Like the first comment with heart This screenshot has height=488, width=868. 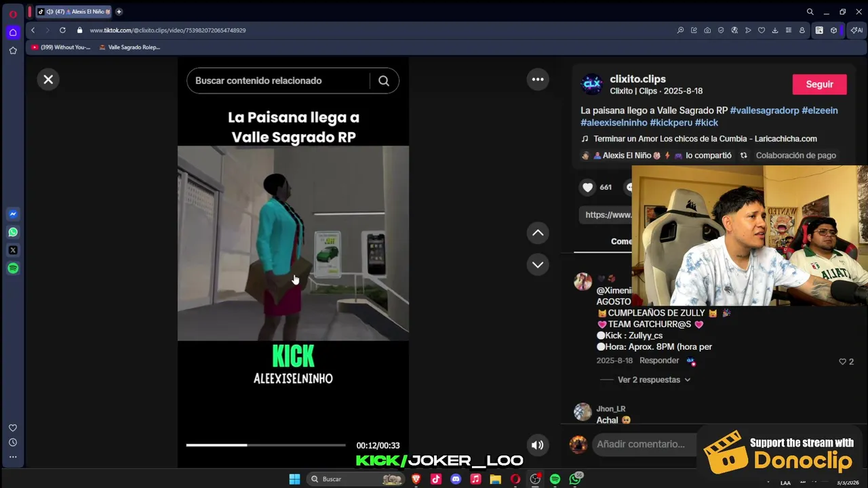(x=843, y=361)
